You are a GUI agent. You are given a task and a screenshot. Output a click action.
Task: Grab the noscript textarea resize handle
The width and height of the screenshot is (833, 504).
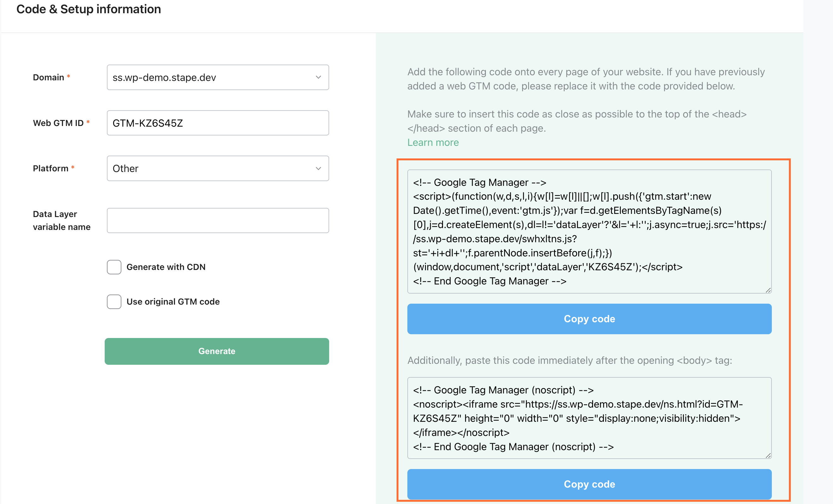coord(768,456)
